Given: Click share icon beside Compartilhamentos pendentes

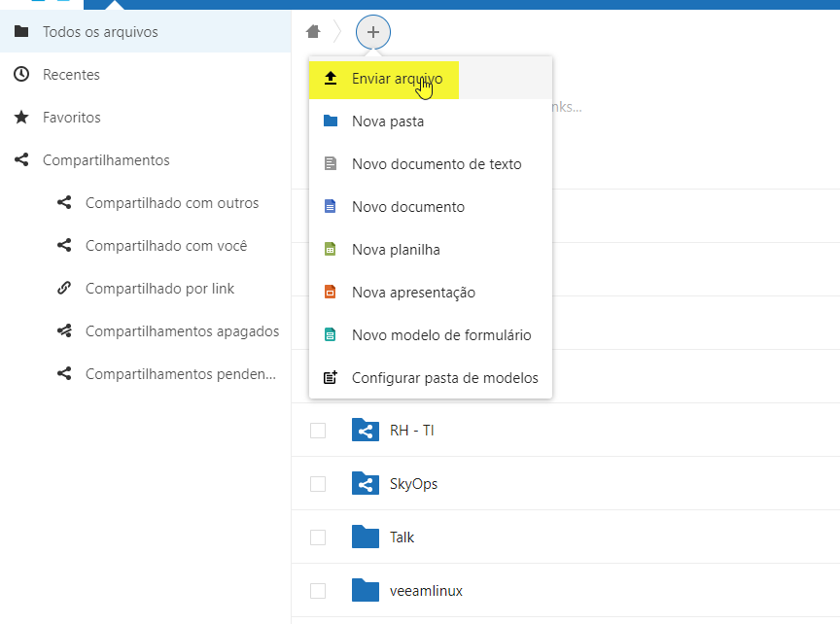Looking at the screenshot, I should click(x=64, y=373).
